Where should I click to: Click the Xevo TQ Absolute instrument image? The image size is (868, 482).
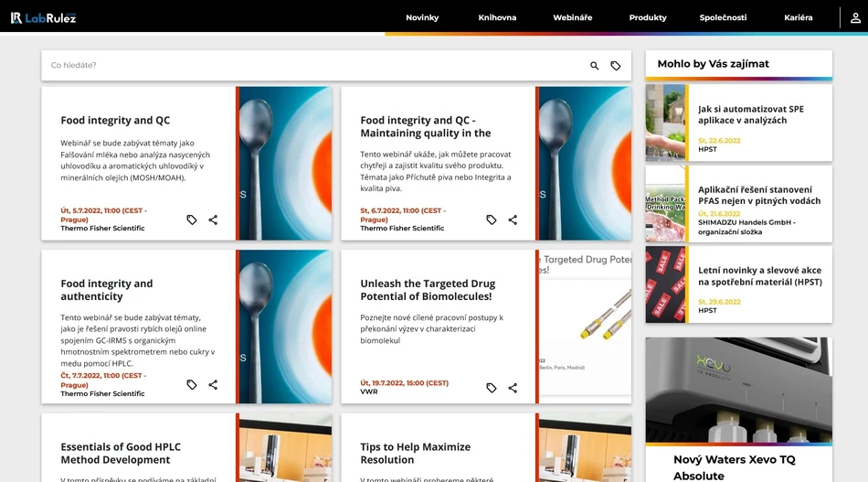[x=738, y=390]
